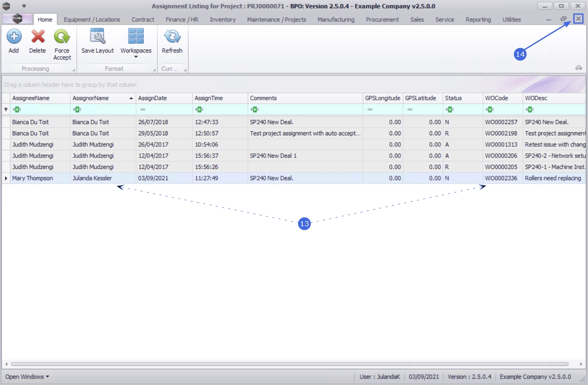
Task: Click the scroll right arrow
Action: click(581, 364)
